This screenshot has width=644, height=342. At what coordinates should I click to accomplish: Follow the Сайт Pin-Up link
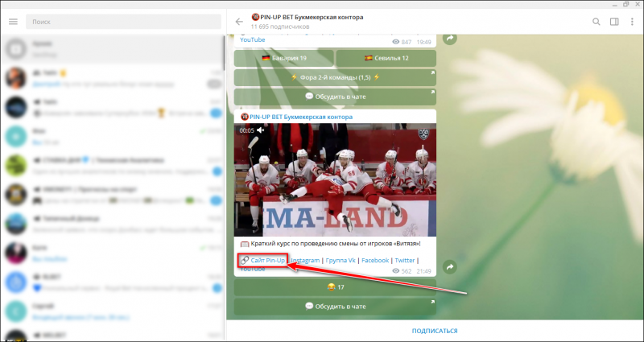[x=268, y=260]
